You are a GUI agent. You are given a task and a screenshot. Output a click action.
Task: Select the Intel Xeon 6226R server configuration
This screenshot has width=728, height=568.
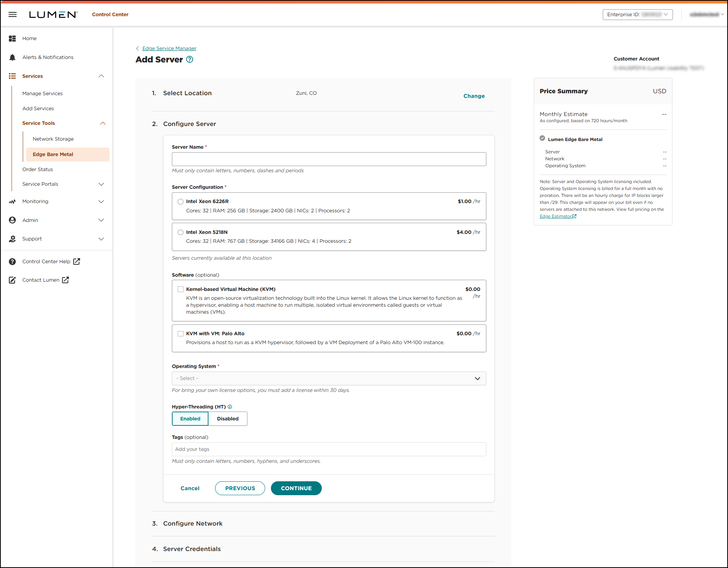point(180,201)
